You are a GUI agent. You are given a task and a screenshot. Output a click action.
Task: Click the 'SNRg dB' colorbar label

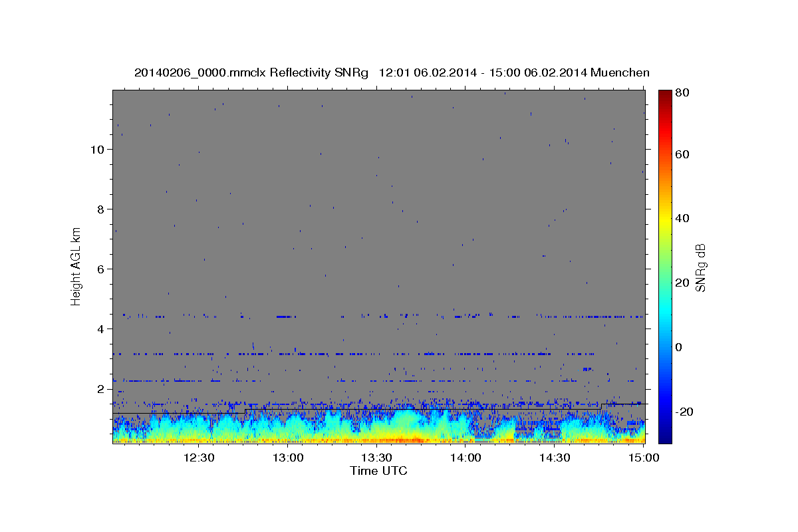pyautogui.click(x=701, y=268)
